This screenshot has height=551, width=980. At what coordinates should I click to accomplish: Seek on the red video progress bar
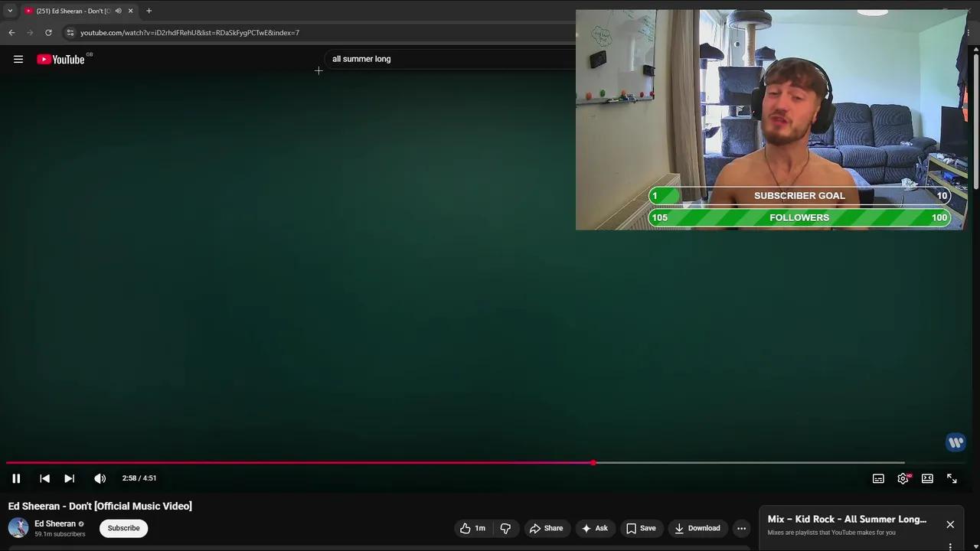pos(299,462)
